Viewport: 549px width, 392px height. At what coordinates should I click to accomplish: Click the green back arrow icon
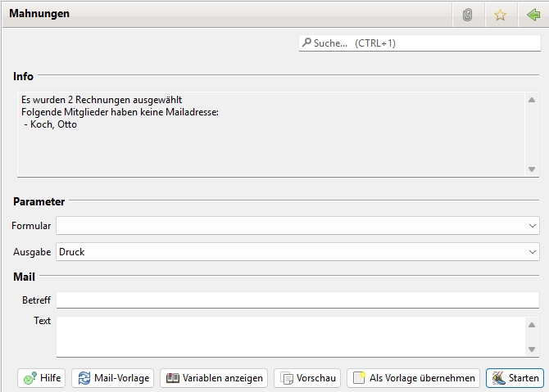pyautogui.click(x=533, y=15)
